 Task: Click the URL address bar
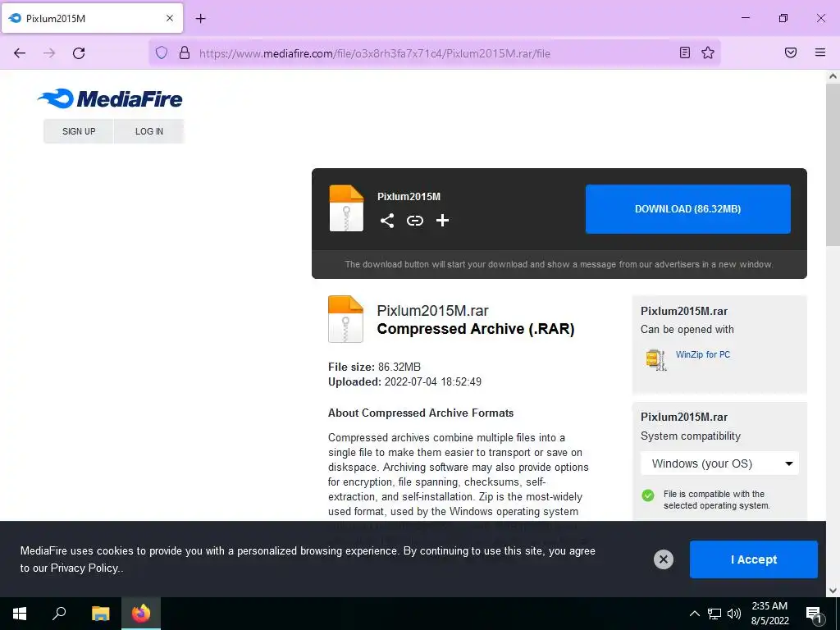(x=434, y=53)
